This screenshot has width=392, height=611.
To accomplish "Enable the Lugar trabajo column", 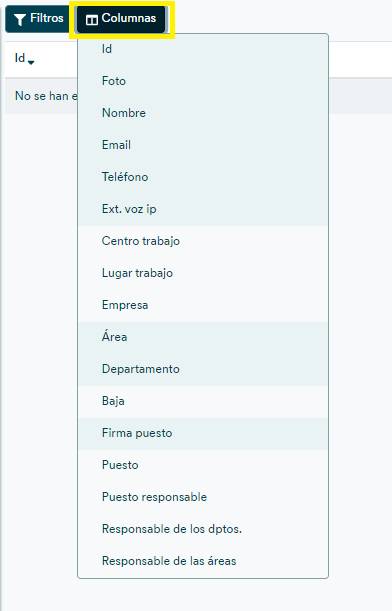I will pyautogui.click(x=203, y=273).
